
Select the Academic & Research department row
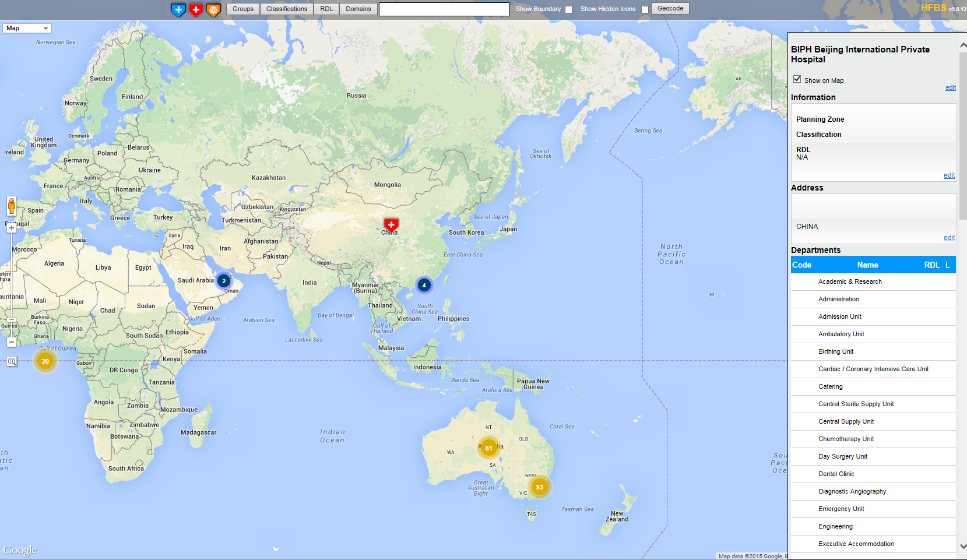(873, 281)
